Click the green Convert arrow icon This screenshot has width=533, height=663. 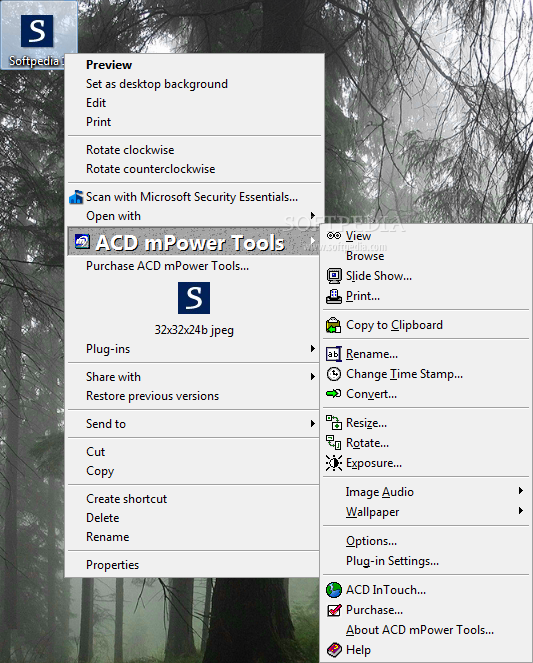pyautogui.click(x=333, y=394)
